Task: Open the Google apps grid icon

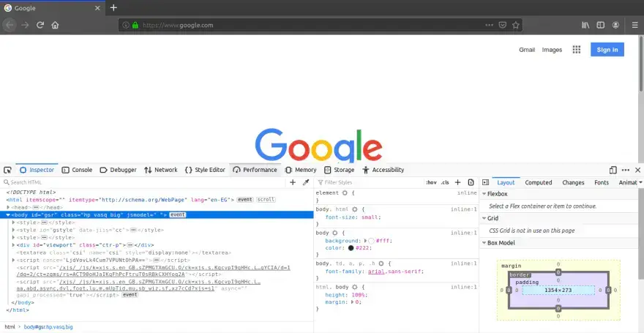Action: [x=576, y=50]
